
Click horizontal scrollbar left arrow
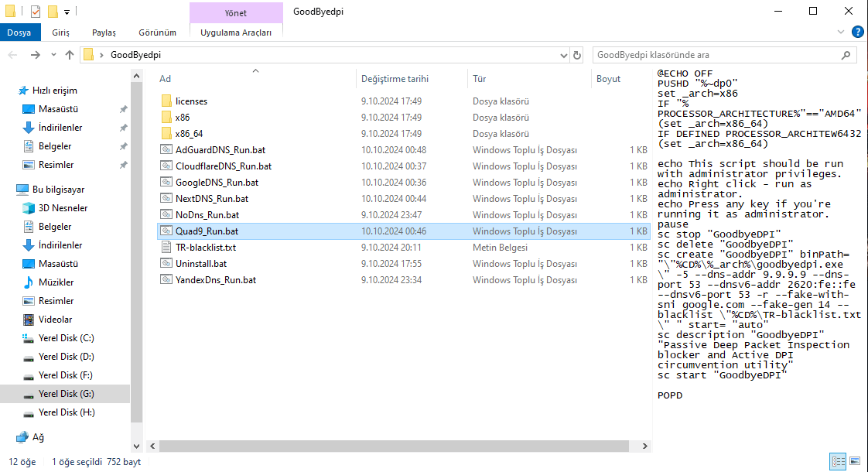[x=152, y=446]
